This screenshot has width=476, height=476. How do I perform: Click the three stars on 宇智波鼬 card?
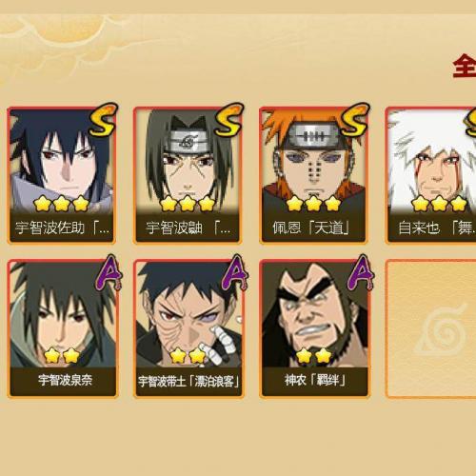(x=188, y=204)
